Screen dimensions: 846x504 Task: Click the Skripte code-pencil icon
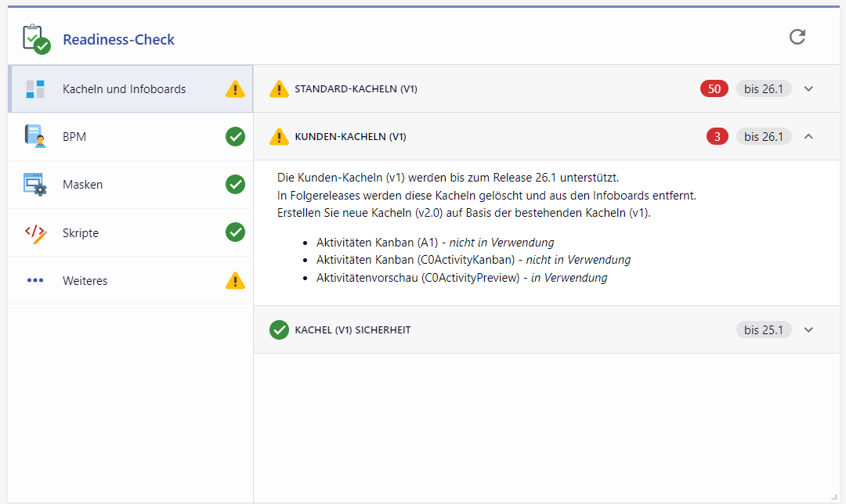35,233
